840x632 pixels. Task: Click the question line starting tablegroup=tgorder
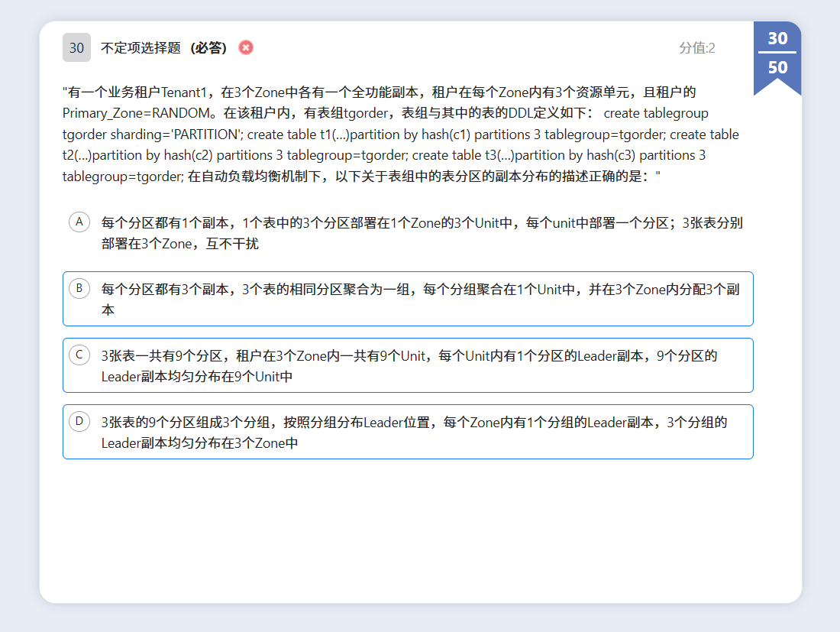(x=360, y=177)
